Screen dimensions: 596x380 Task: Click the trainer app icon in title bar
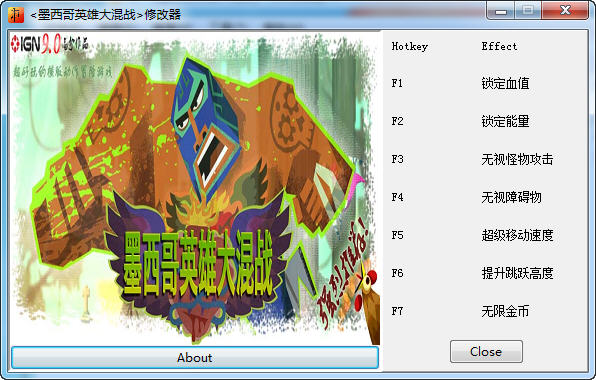click(x=16, y=14)
